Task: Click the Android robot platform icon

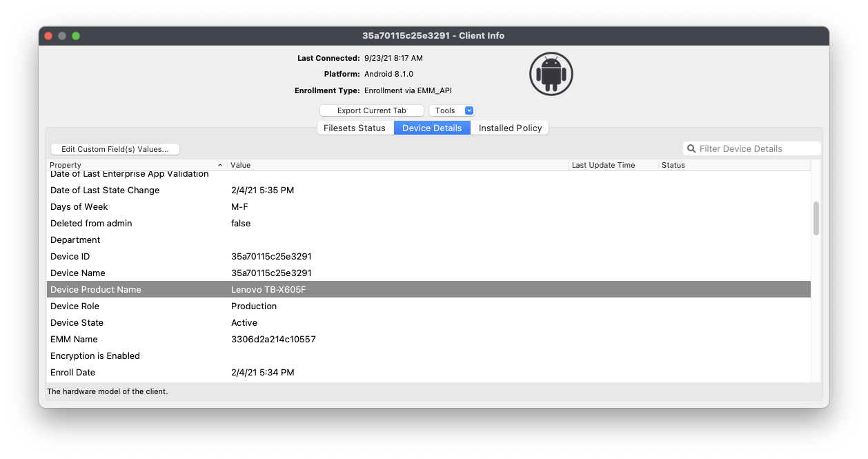Action: pos(551,74)
